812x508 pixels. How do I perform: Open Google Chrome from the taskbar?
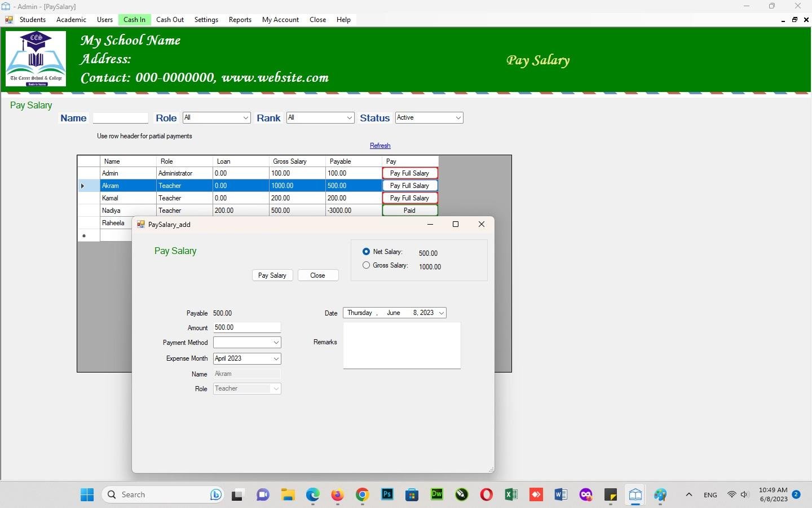[362, 495]
